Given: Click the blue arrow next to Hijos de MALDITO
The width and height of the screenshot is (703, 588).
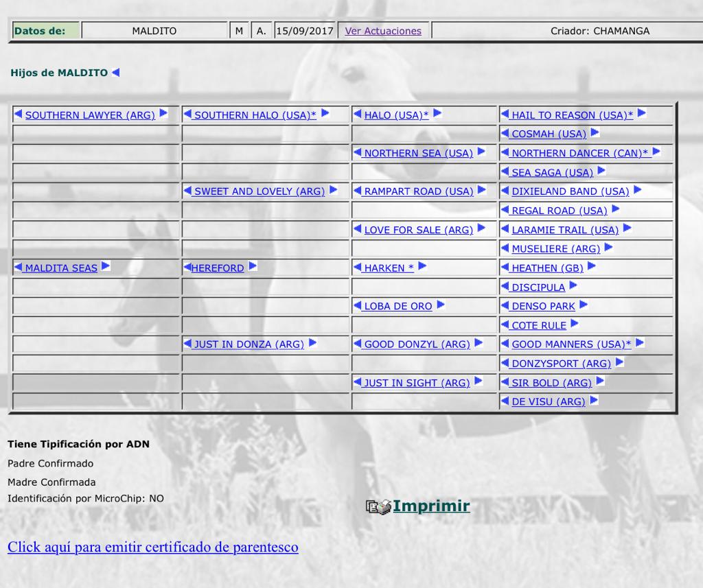Looking at the screenshot, I should coord(115,72).
